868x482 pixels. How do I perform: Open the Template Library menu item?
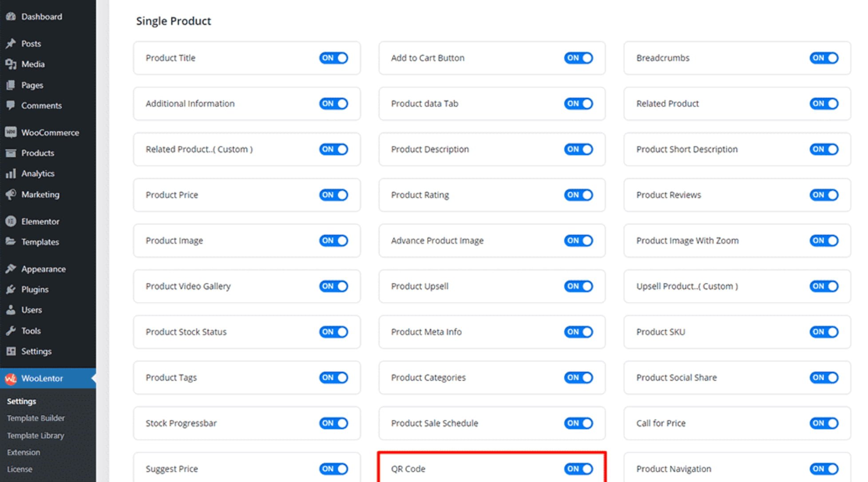click(35, 435)
